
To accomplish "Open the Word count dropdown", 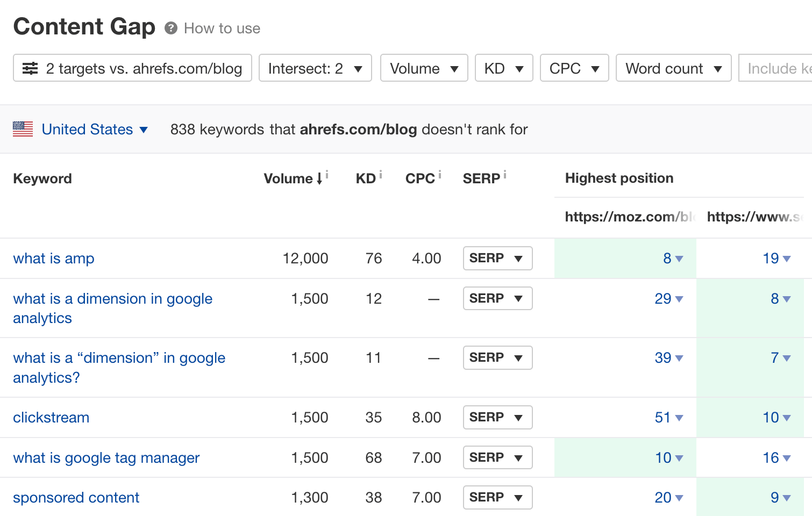I will pos(673,68).
